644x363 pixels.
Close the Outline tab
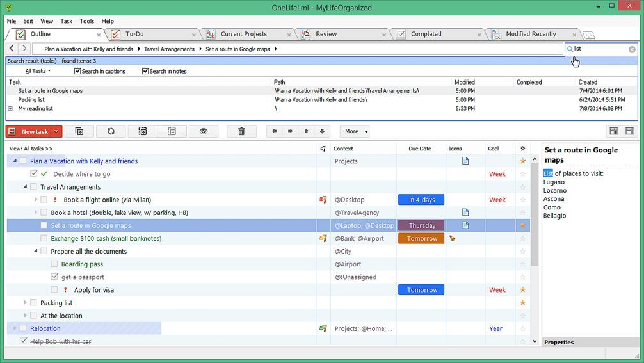tap(99, 35)
